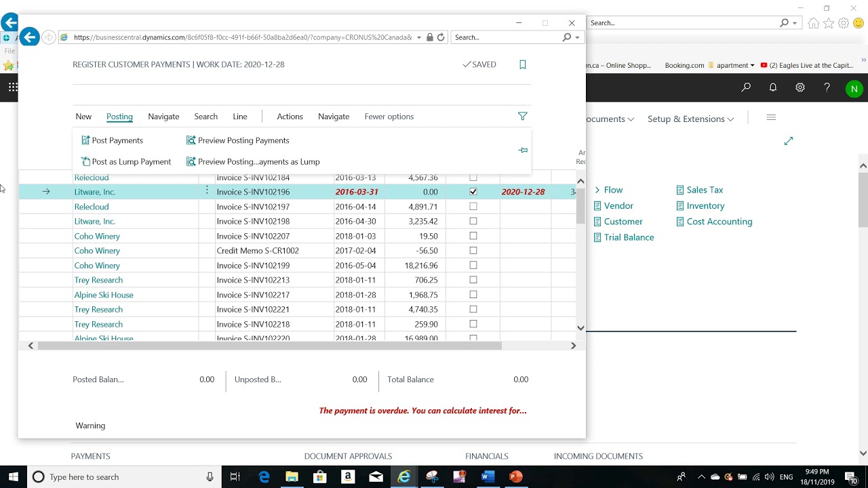Check payment made for Invoice S-INV102197
Viewport: 868px width, 488px height.
[473, 207]
